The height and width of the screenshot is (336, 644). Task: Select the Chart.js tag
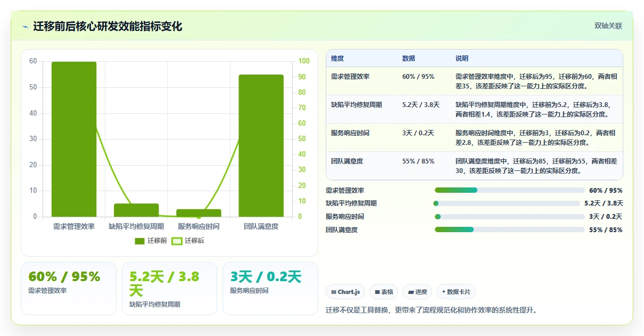[345, 292]
